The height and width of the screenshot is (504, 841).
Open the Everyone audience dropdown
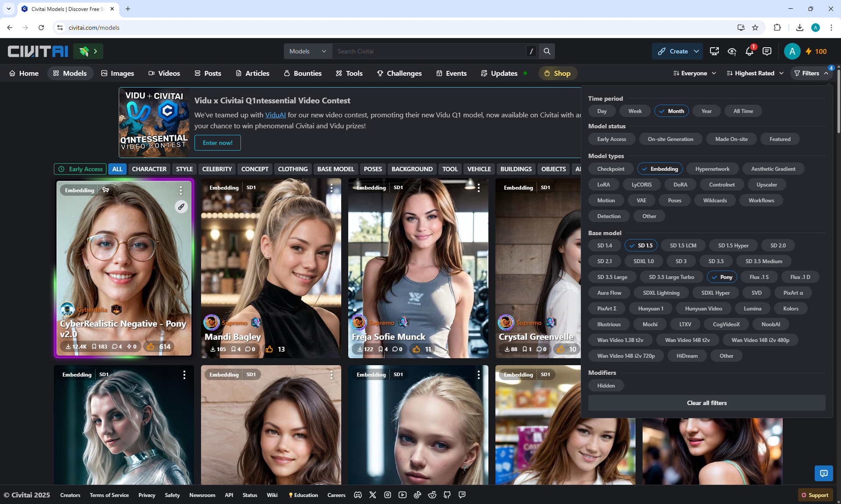coord(695,73)
